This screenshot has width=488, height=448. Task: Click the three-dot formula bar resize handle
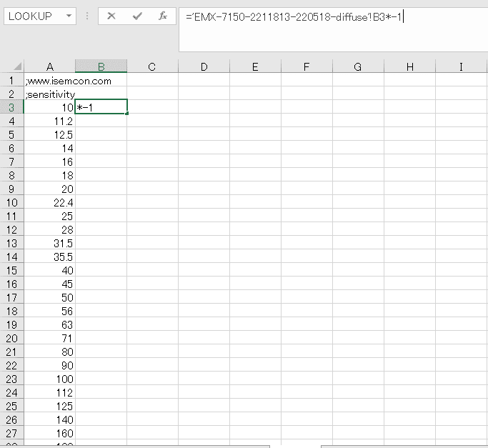pyautogui.click(x=87, y=16)
